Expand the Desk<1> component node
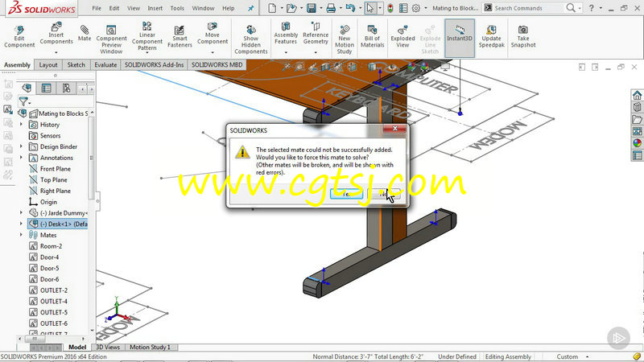This screenshot has height=362, width=644. click(22, 224)
